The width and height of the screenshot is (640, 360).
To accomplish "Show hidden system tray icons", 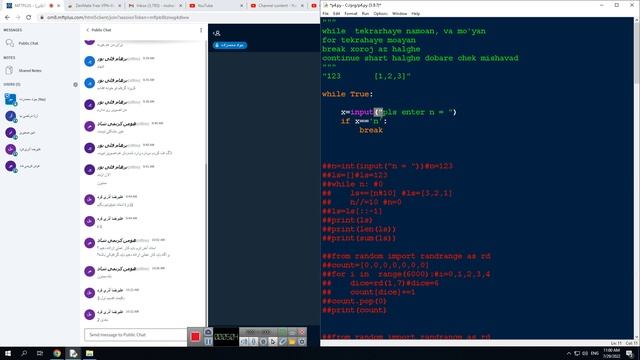I will pos(569,353).
